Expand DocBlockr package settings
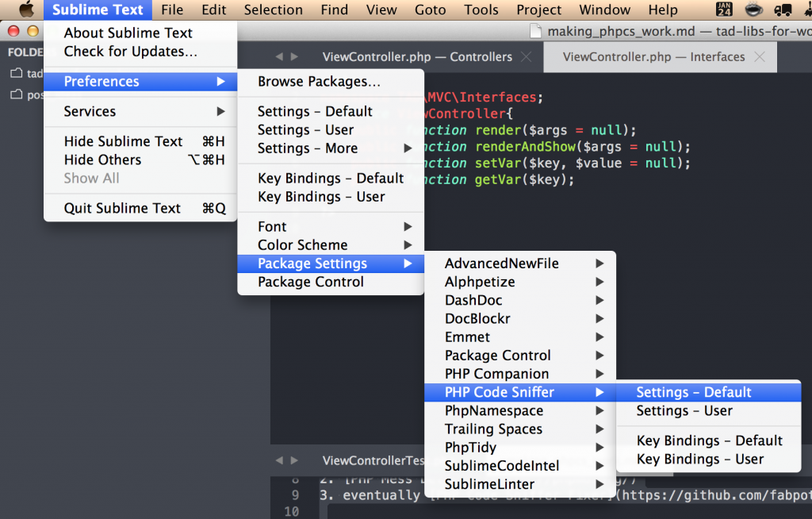The height and width of the screenshot is (519, 812). click(x=520, y=319)
